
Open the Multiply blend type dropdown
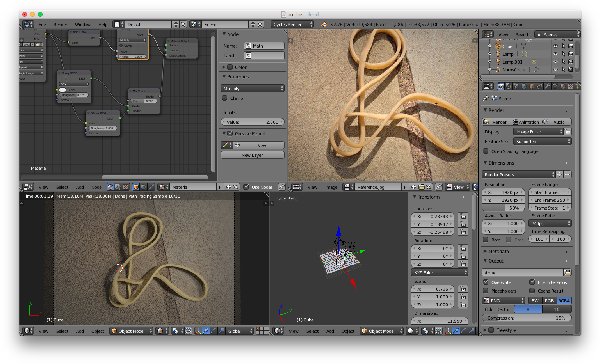pyautogui.click(x=252, y=88)
